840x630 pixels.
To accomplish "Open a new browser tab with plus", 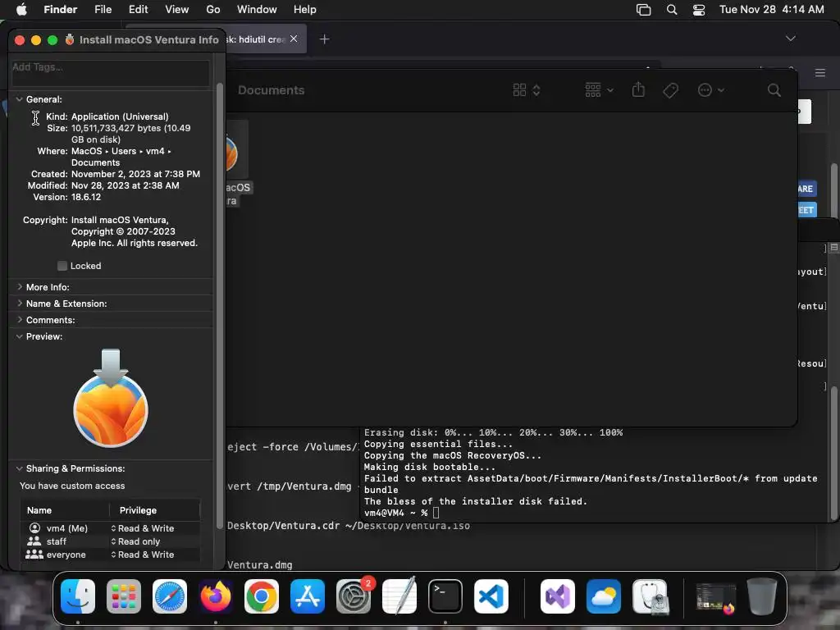I will click(x=324, y=39).
